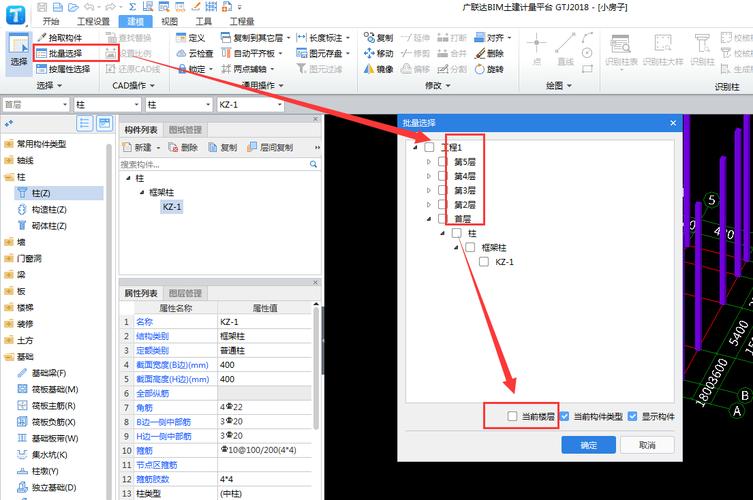The image size is (753, 500).
Task: Switch to 工程量 ribbon tab
Action: coord(242,22)
